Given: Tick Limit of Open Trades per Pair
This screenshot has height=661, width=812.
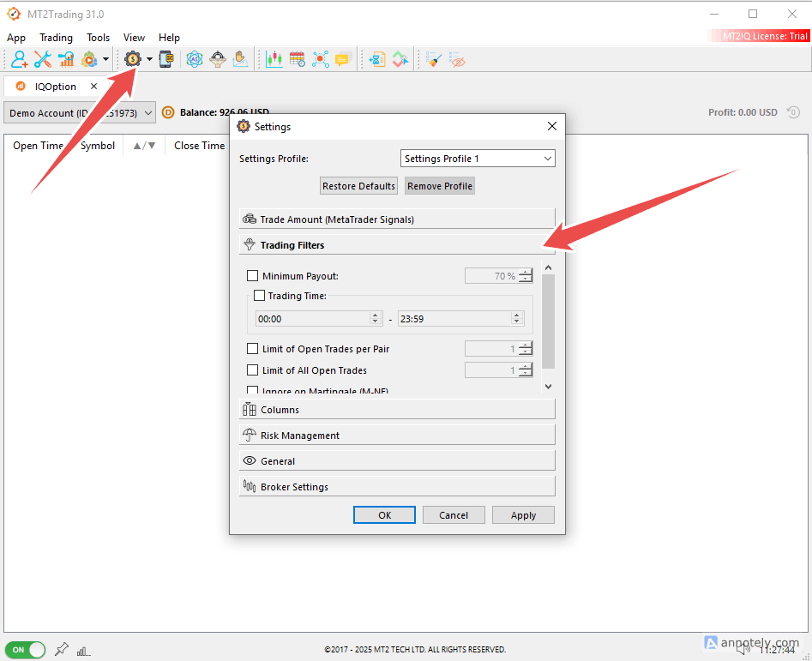Looking at the screenshot, I should pos(252,349).
